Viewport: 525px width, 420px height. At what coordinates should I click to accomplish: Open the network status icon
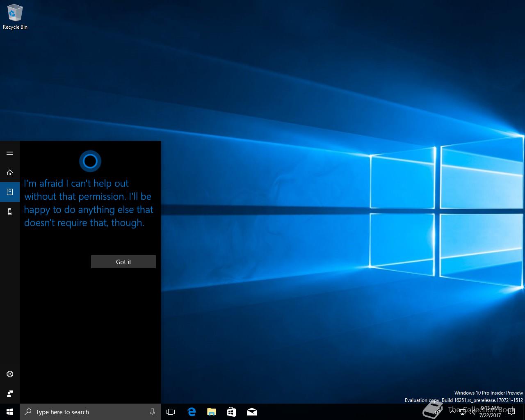tap(462, 412)
